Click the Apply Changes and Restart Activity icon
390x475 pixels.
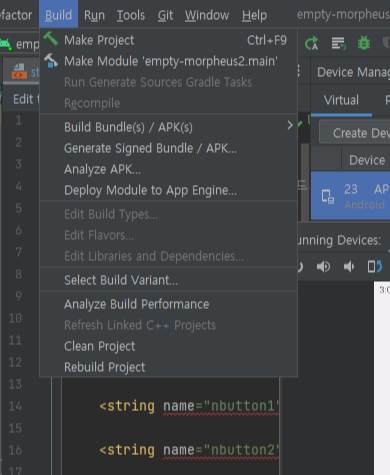pos(311,44)
